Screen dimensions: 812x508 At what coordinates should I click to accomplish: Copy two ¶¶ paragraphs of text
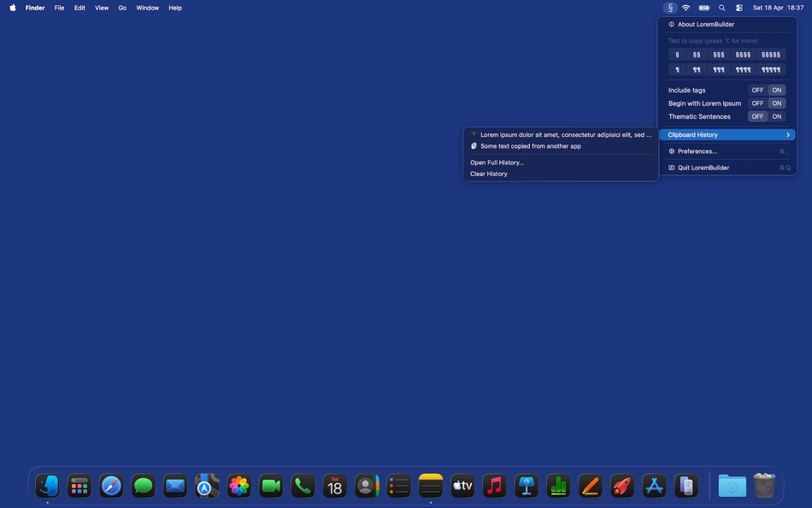[697, 69]
